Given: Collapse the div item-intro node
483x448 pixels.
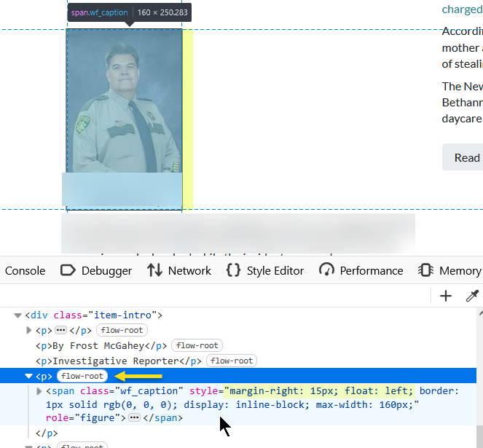Looking at the screenshot, I should pyautogui.click(x=17, y=315).
